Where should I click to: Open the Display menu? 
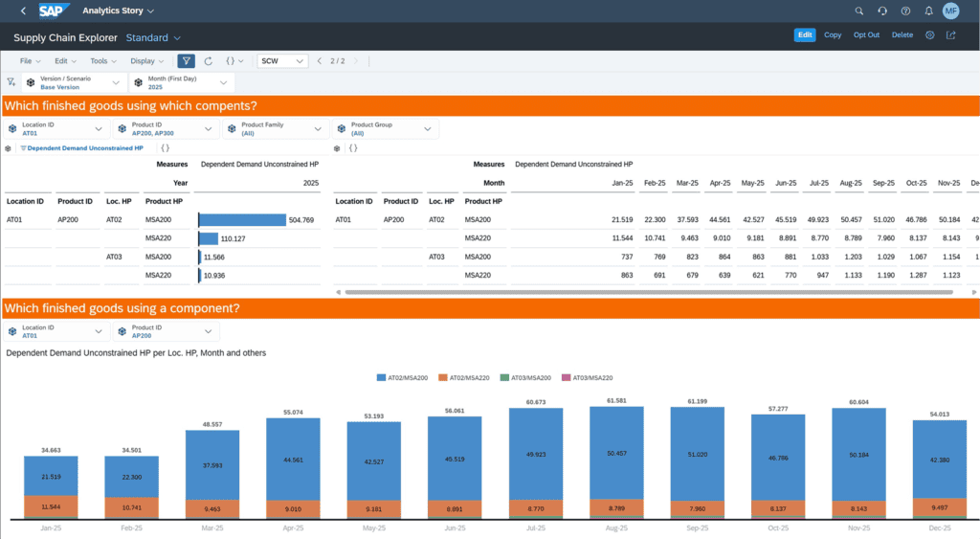[x=146, y=60]
